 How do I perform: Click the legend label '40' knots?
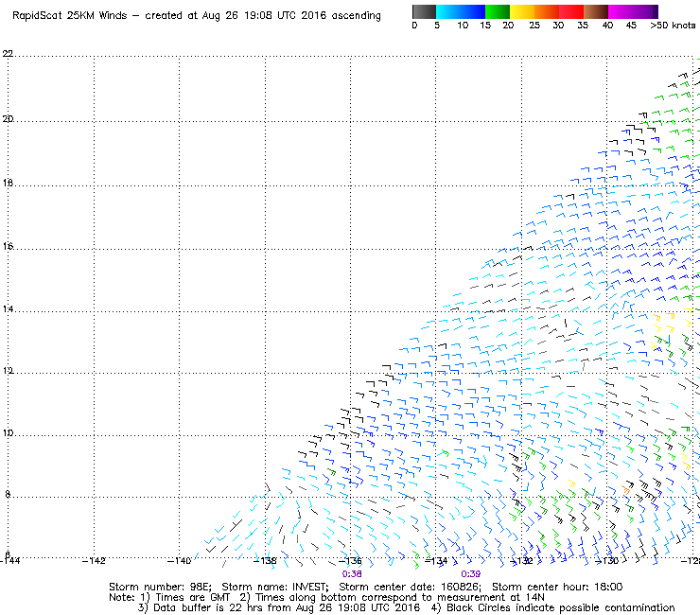coord(607,25)
